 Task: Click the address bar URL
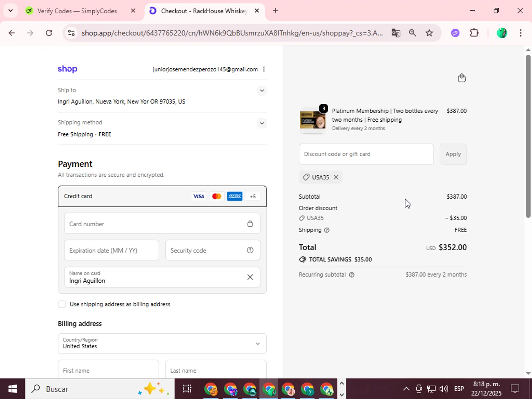pos(232,33)
